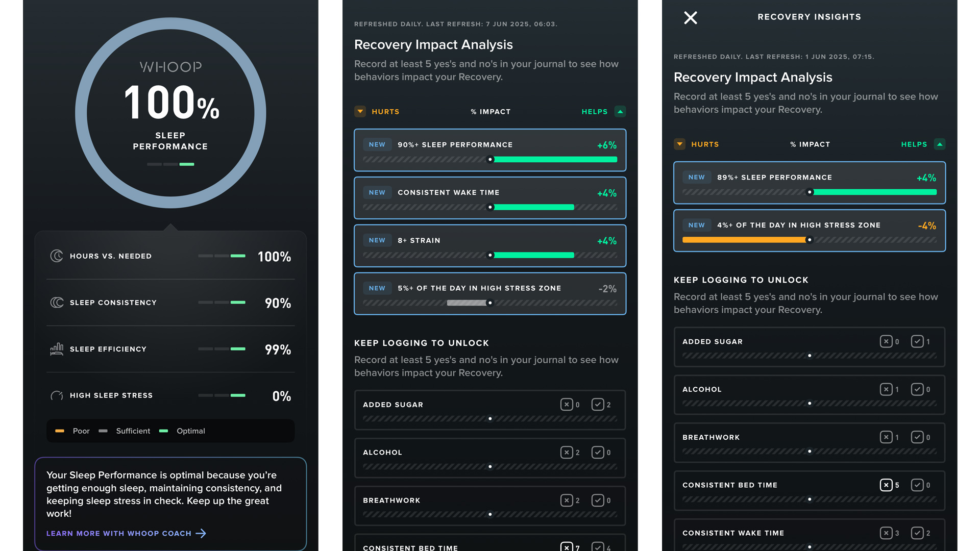This screenshot has width=980, height=551.
Task: Click the arrow icon beside WHOOP Coach link
Action: click(x=201, y=533)
